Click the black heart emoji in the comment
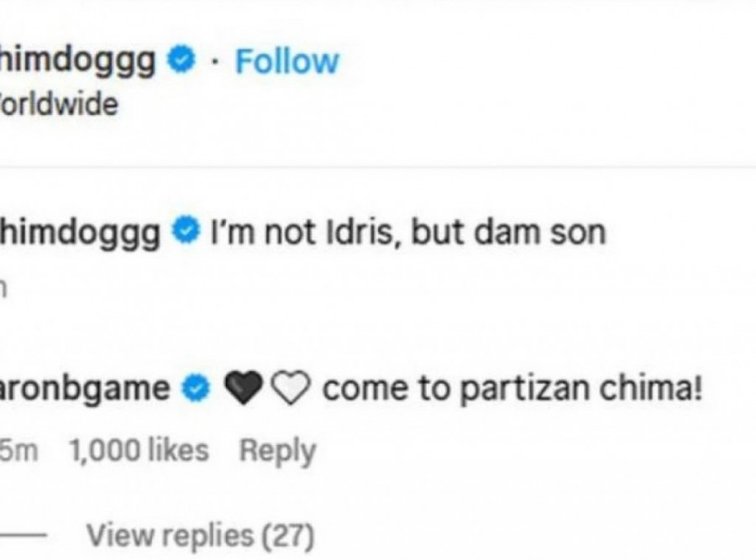The width and height of the screenshot is (756, 560). (x=242, y=388)
